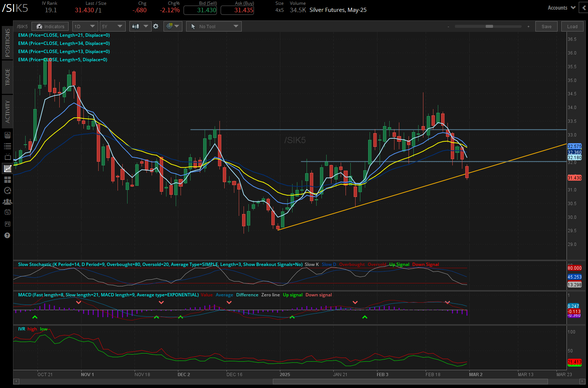The image size is (588, 388).
Task: Click the Save chart button
Action: click(x=546, y=26)
